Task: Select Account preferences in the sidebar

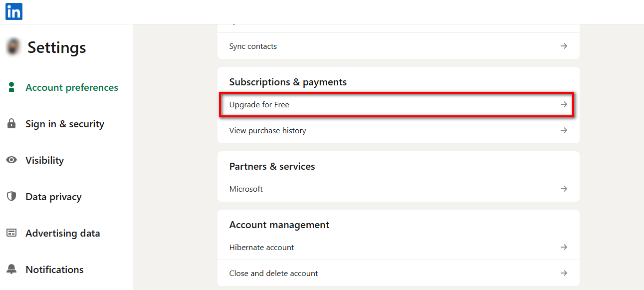Action: [x=72, y=87]
